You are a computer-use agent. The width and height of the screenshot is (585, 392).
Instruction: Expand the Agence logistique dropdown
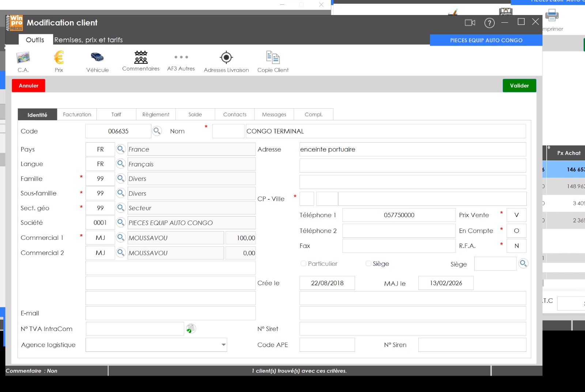coord(223,344)
